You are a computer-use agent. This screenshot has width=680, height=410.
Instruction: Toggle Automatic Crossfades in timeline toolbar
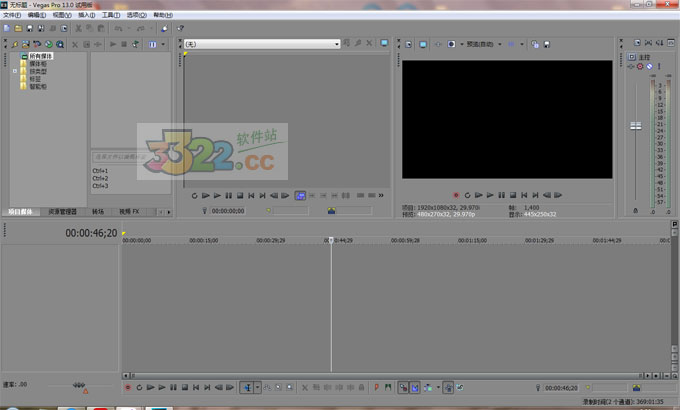pyautogui.click(x=415, y=387)
